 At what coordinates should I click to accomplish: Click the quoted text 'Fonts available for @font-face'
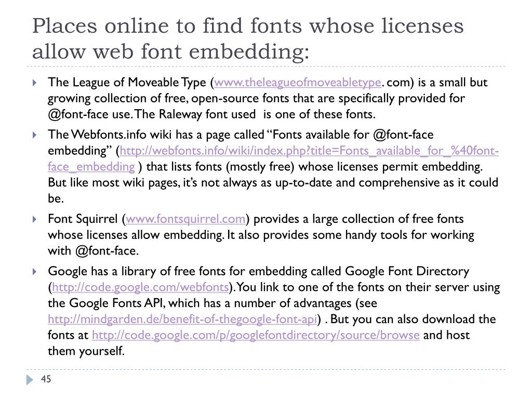350,135
